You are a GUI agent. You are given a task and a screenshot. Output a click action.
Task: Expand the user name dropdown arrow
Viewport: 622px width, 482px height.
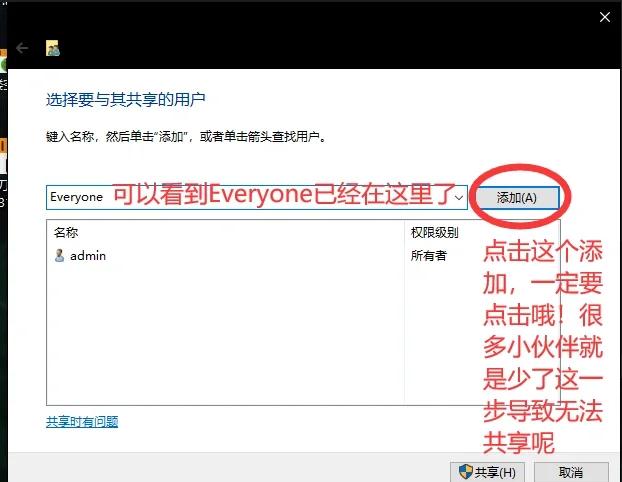[x=459, y=198]
